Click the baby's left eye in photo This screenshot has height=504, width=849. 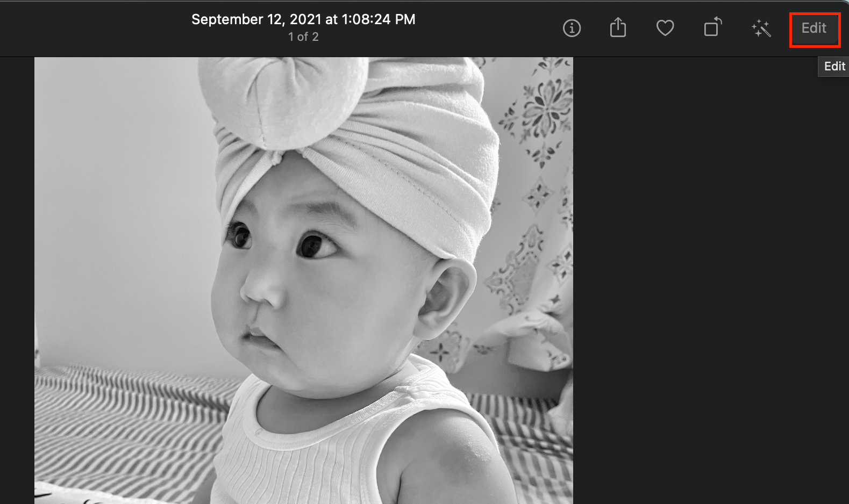point(316,245)
